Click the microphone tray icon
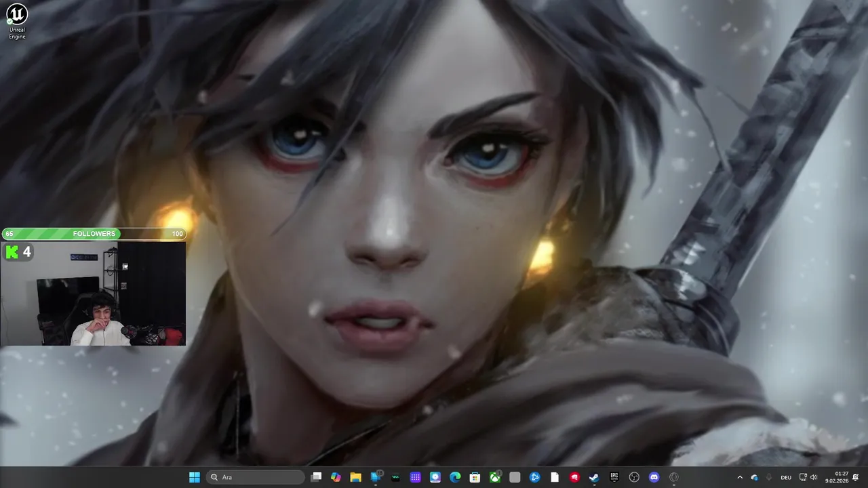 pyautogui.click(x=768, y=477)
